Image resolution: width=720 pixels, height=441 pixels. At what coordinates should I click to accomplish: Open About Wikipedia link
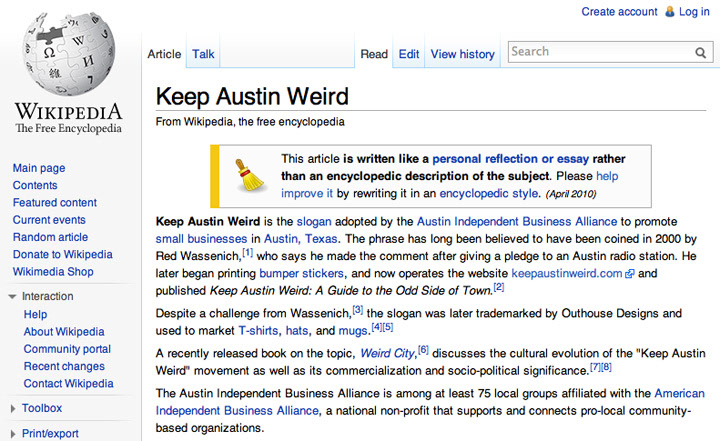[64, 332]
